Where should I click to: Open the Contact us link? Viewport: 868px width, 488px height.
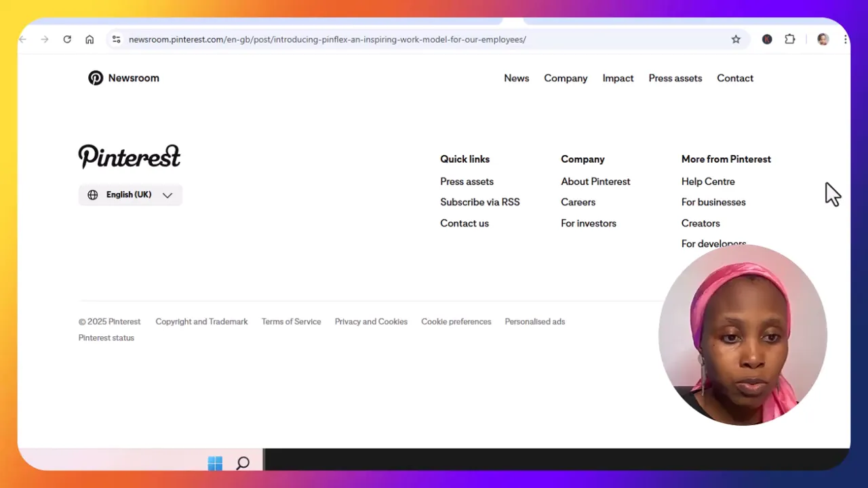(x=465, y=223)
